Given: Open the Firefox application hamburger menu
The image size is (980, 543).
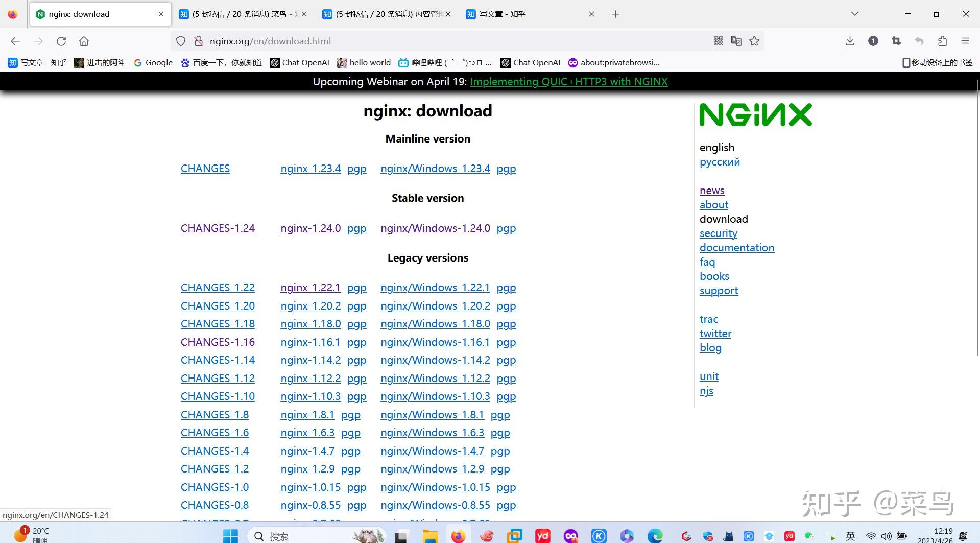Looking at the screenshot, I should pos(965,41).
